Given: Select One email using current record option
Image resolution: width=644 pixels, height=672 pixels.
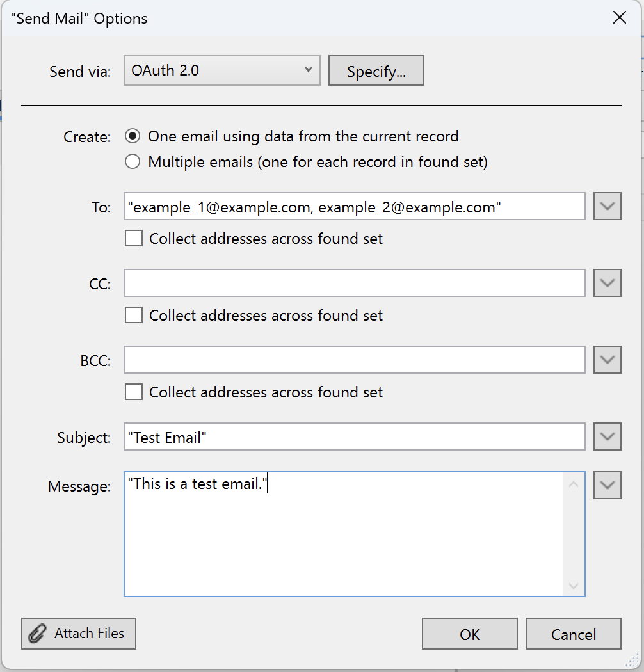Looking at the screenshot, I should coord(133,136).
